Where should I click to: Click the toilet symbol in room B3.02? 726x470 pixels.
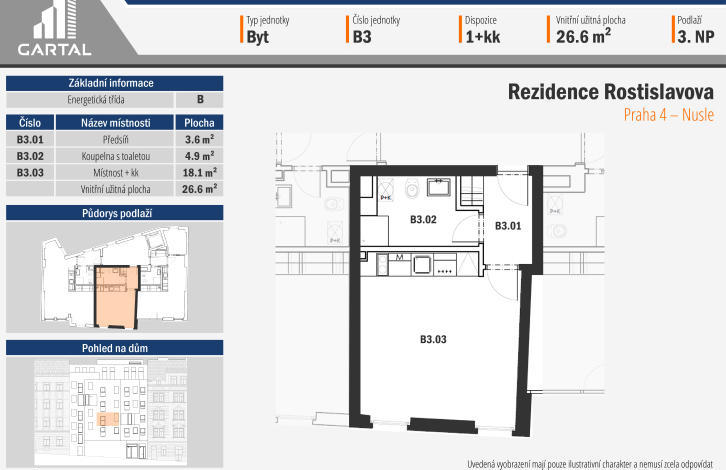click(411, 187)
